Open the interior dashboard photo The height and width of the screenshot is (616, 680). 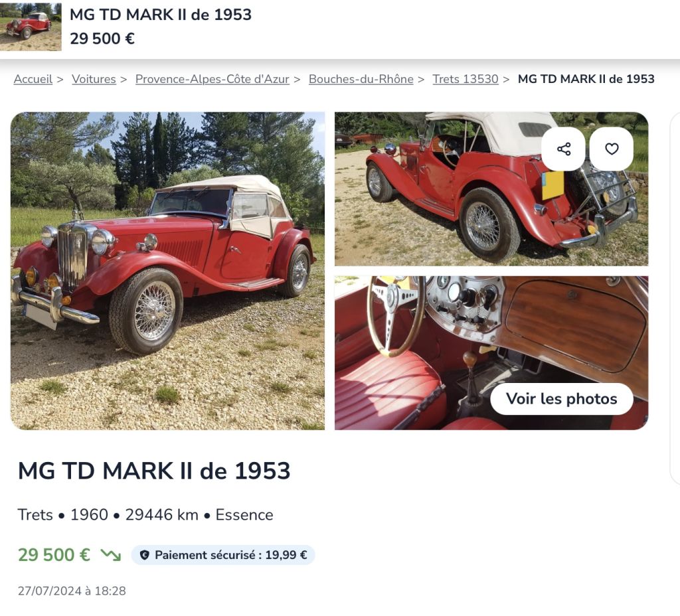click(x=491, y=353)
